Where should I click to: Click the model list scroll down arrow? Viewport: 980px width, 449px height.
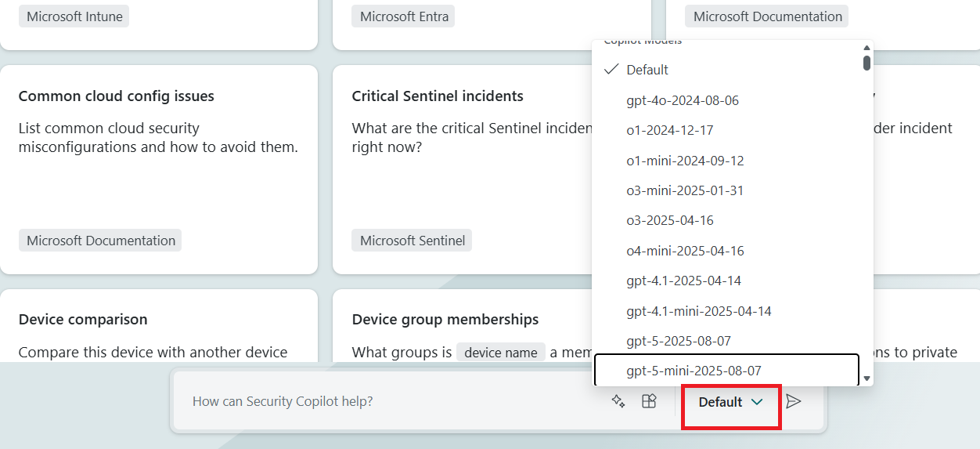867,378
